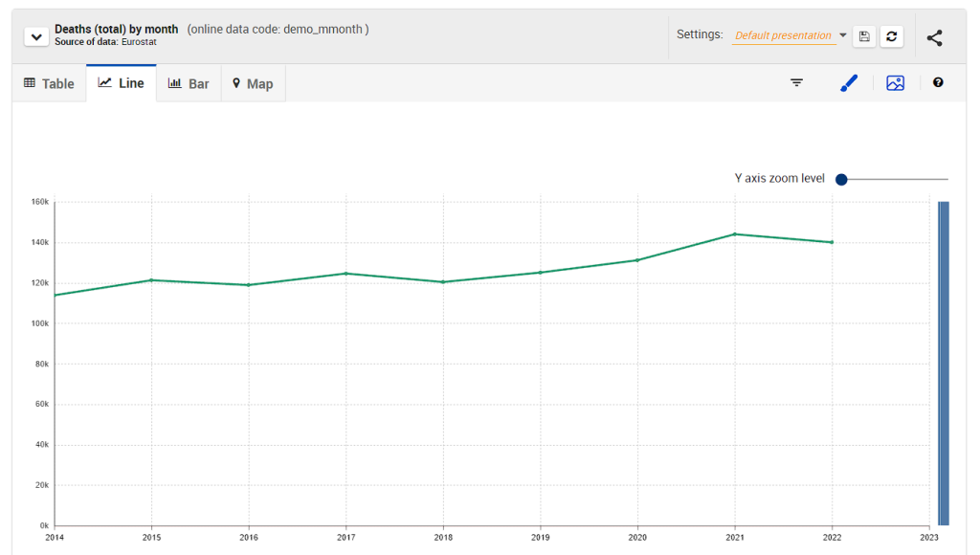This screenshot has height=555, width=980.
Task: Click the 2015 data point on the line
Action: pos(151,279)
